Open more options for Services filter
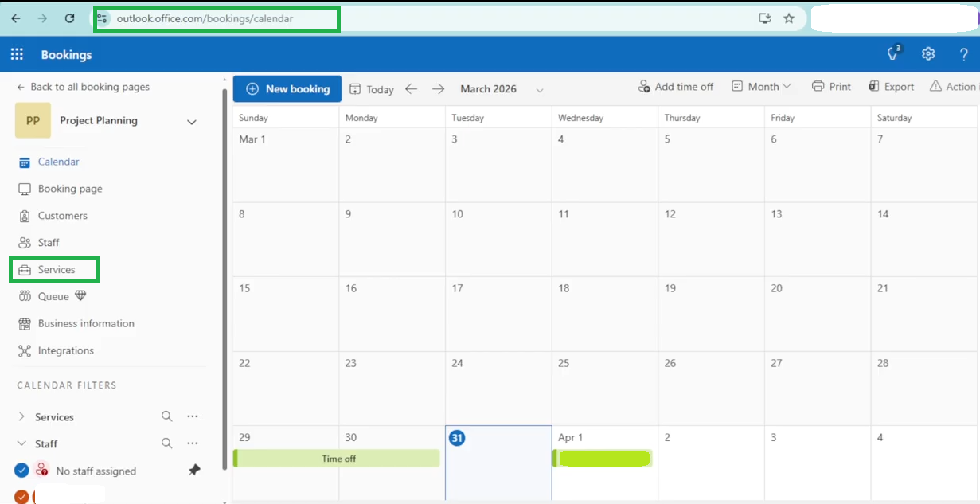The height and width of the screenshot is (504, 980). [193, 416]
